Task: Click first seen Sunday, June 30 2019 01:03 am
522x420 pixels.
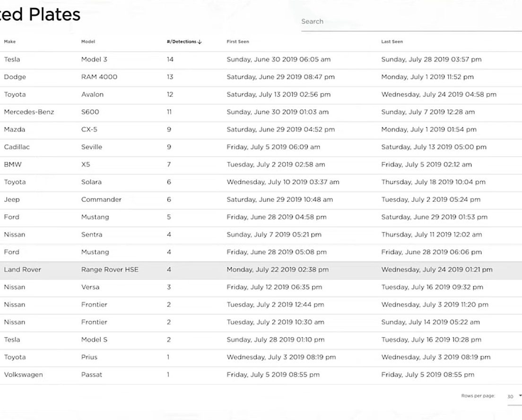Action: (x=278, y=112)
